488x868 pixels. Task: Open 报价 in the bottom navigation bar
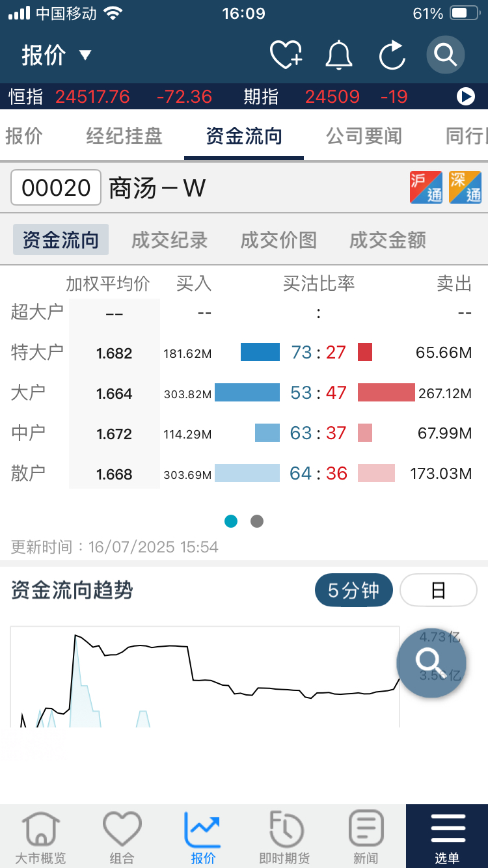(x=203, y=837)
